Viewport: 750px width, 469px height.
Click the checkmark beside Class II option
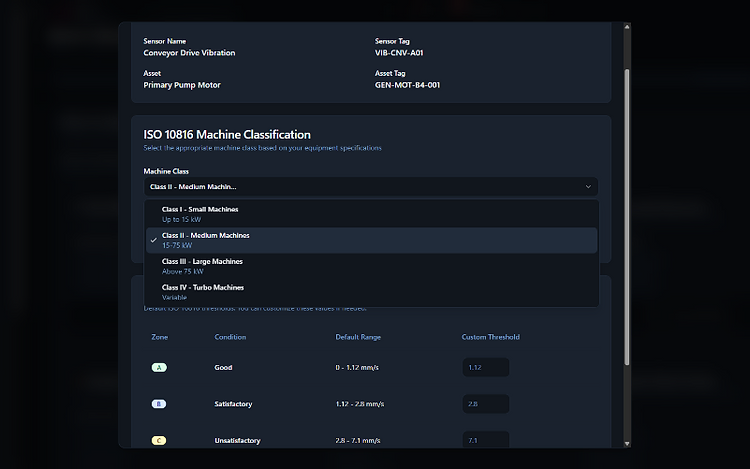[154, 240]
